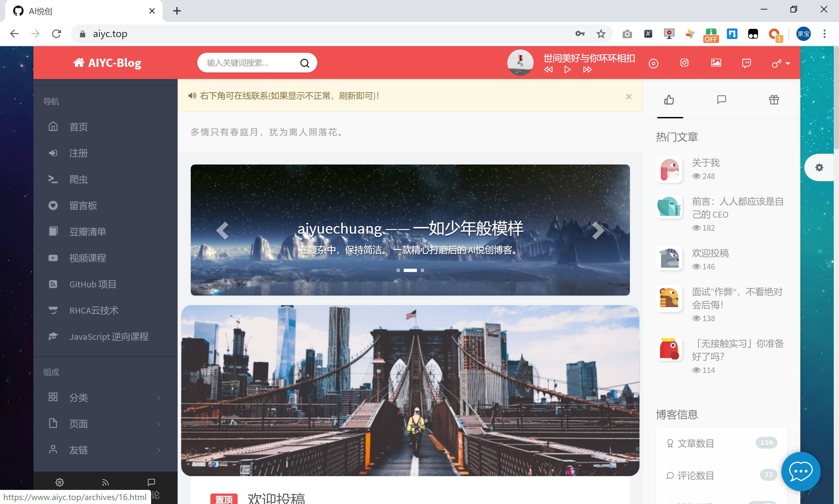Click the second carousel dot indicator
The width and height of the screenshot is (839, 504).
(410, 270)
